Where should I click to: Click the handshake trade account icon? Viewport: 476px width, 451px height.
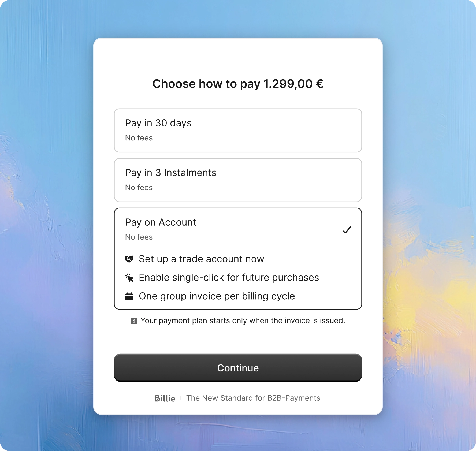pos(129,259)
